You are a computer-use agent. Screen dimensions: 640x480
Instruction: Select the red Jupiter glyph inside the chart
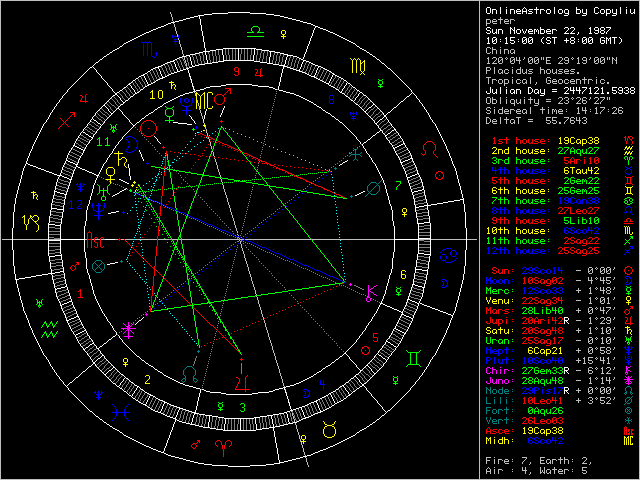[239, 381]
